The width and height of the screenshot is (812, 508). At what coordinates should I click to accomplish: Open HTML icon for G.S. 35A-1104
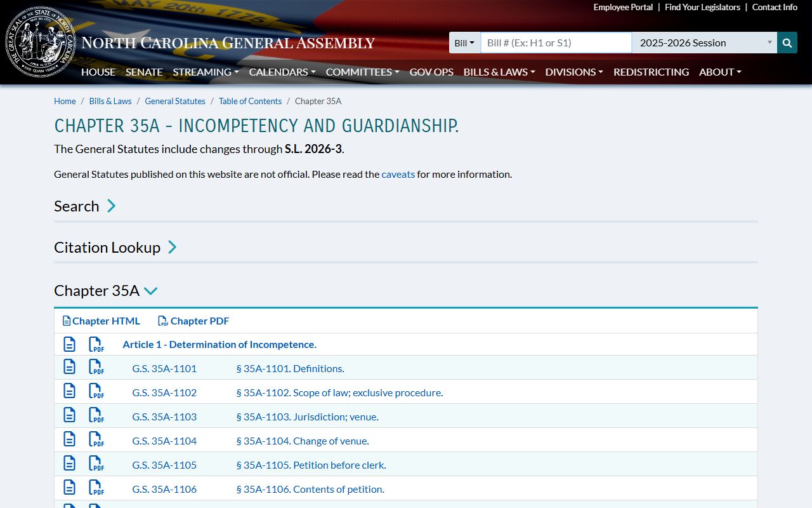pos(69,439)
